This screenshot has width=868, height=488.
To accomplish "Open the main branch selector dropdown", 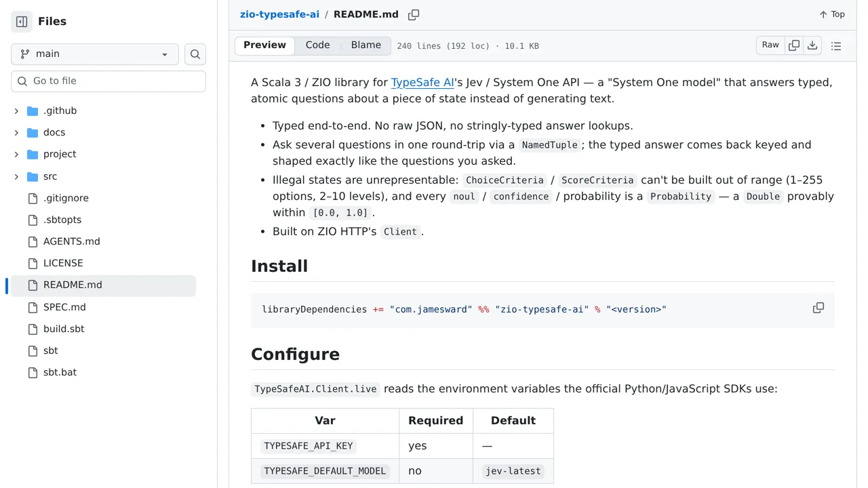I will pyautogui.click(x=95, y=54).
